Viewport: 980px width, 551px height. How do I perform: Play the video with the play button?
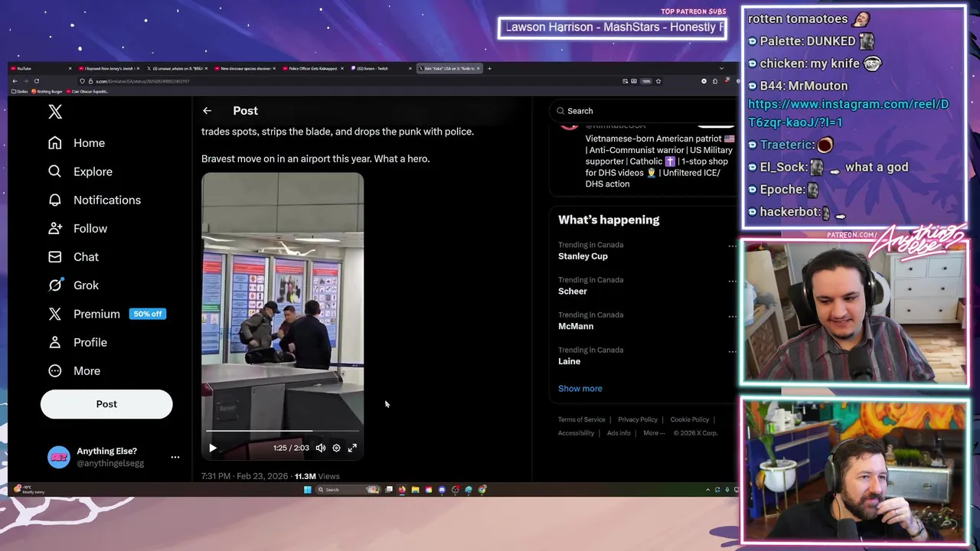pos(213,448)
